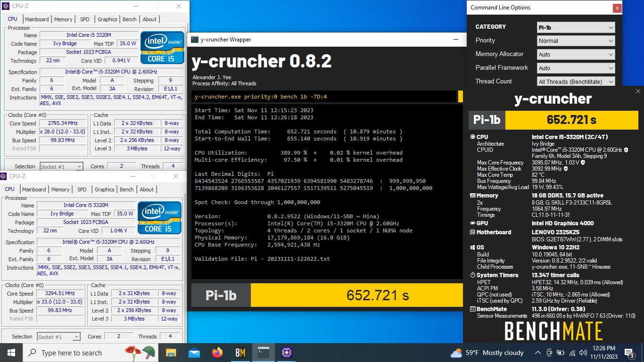Click the verified shield beside the CPUID value
The image size is (644, 362).
(626, 150)
